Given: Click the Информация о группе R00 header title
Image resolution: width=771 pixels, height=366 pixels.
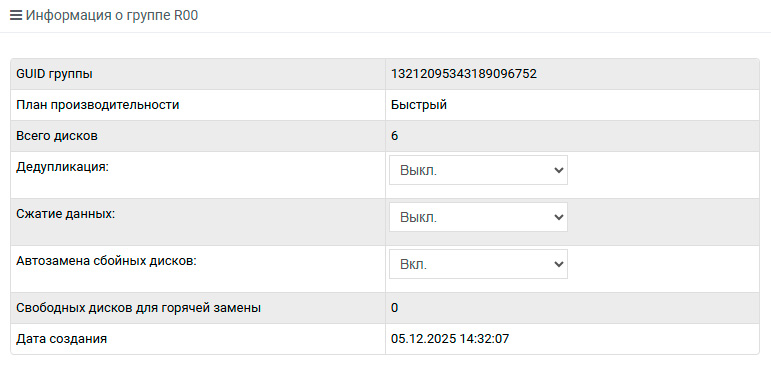Looking at the screenshot, I should [x=112, y=15].
